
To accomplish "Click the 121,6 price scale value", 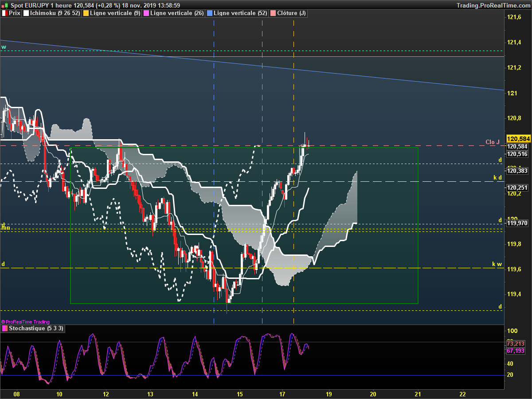I will click(x=514, y=17).
